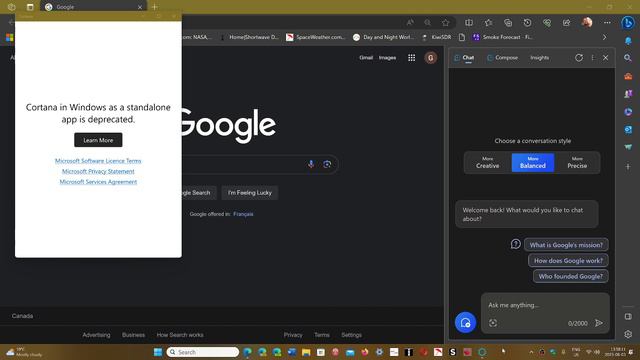Close the Google browser tab
Screen dimensions: 640x360
[x=140, y=7]
